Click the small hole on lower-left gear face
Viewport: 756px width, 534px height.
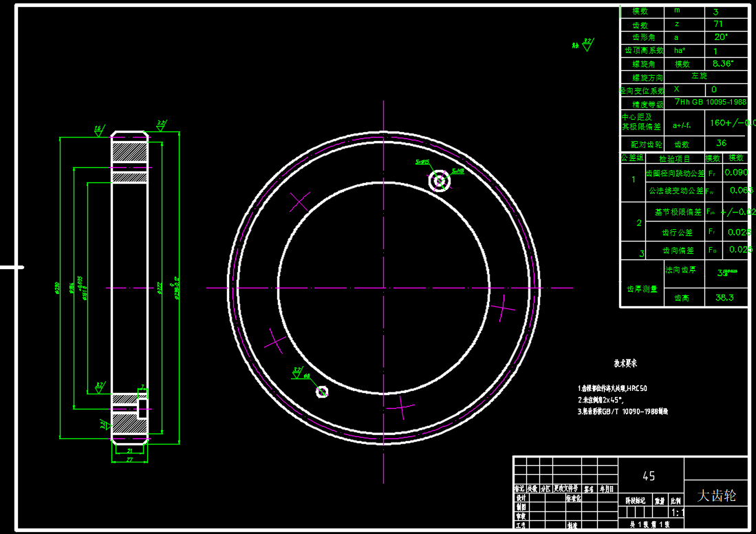coord(322,392)
